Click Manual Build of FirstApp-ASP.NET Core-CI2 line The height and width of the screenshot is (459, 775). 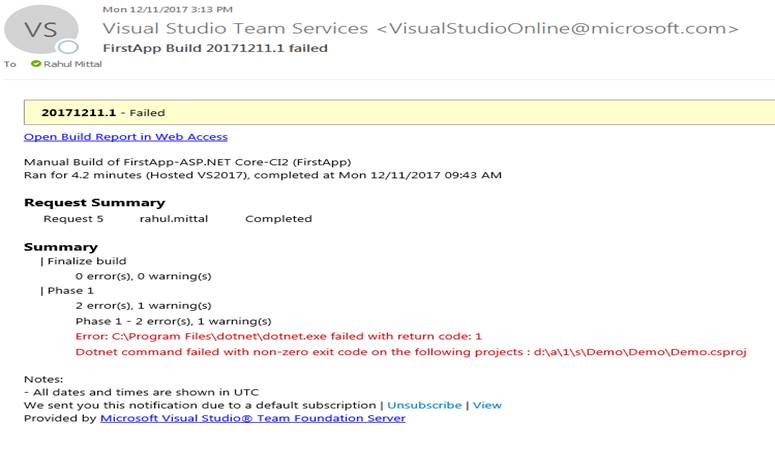point(187,162)
